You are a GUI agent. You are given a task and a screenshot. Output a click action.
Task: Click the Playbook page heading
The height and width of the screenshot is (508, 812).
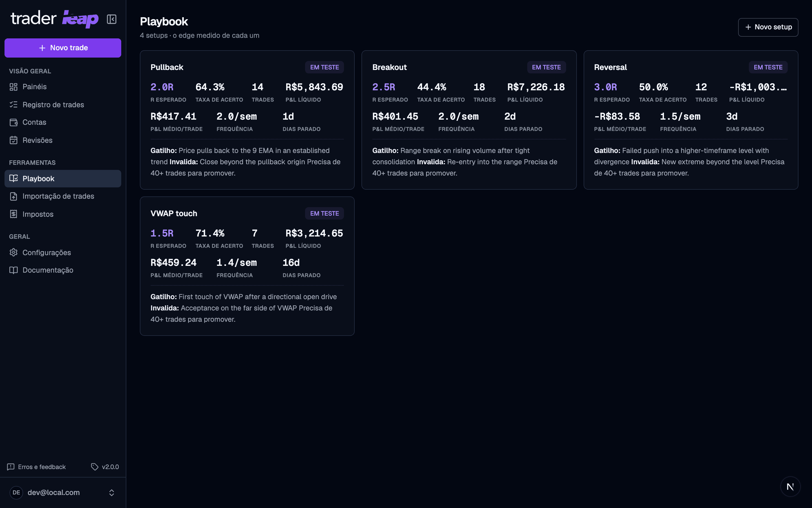(164, 21)
